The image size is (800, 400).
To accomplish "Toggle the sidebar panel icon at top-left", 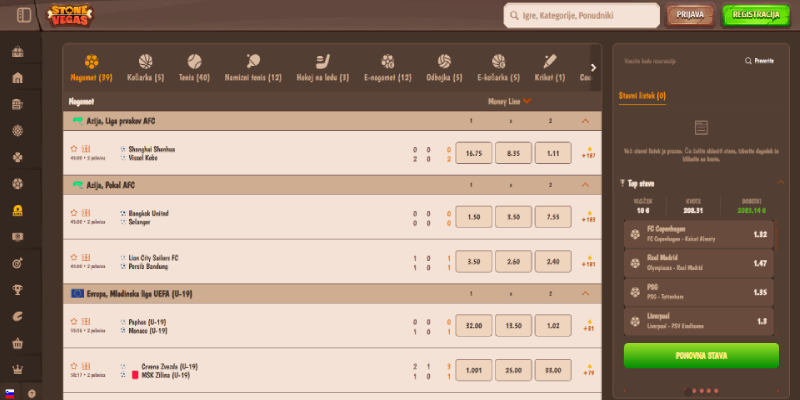I will (x=24, y=15).
